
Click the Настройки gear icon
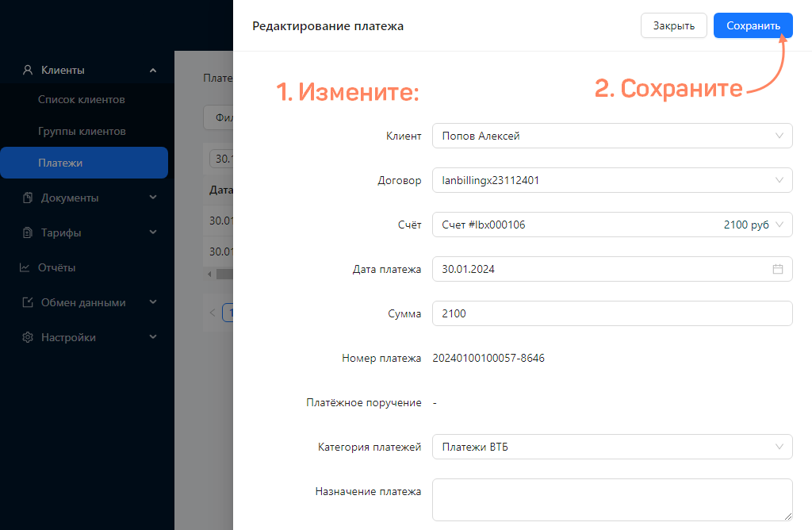pos(28,337)
